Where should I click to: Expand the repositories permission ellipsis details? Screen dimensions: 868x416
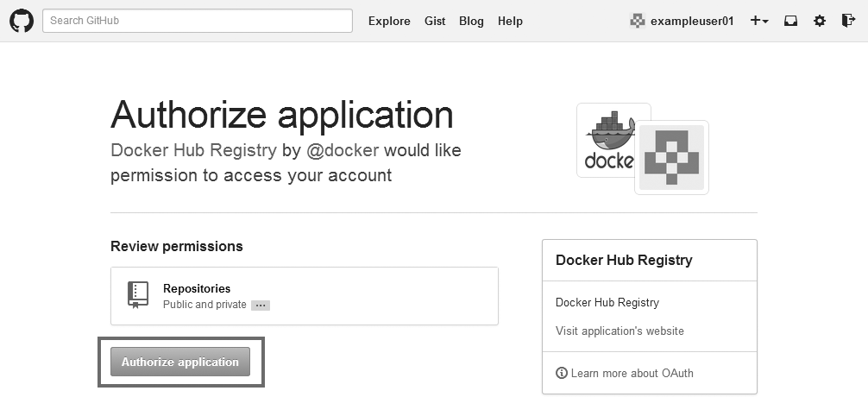point(261,306)
